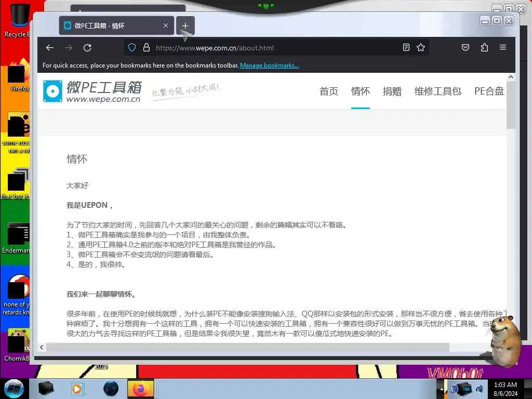This screenshot has width=532, height=399.
Task: Open the PE合盘 navigation item
Action: pos(488,91)
